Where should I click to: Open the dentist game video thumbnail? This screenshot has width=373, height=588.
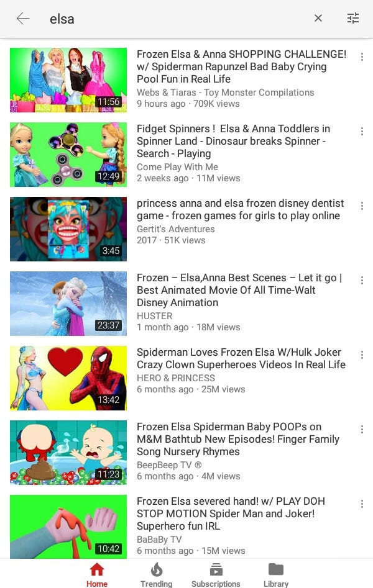pyautogui.click(x=68, y=229)
